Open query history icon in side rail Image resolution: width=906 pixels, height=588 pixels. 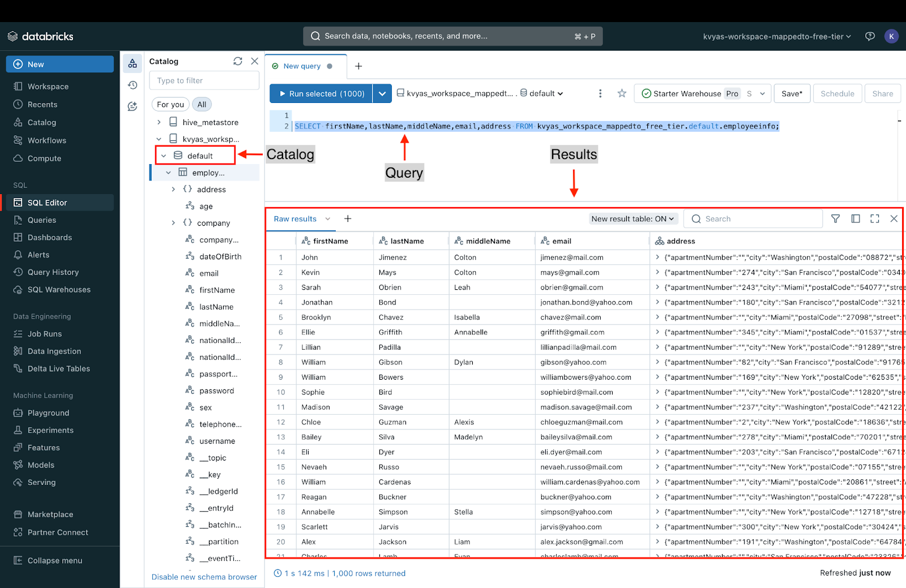133,85
